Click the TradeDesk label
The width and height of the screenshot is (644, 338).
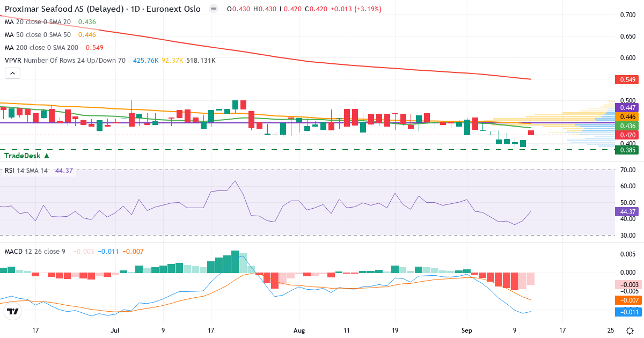(x=27, y=156)
